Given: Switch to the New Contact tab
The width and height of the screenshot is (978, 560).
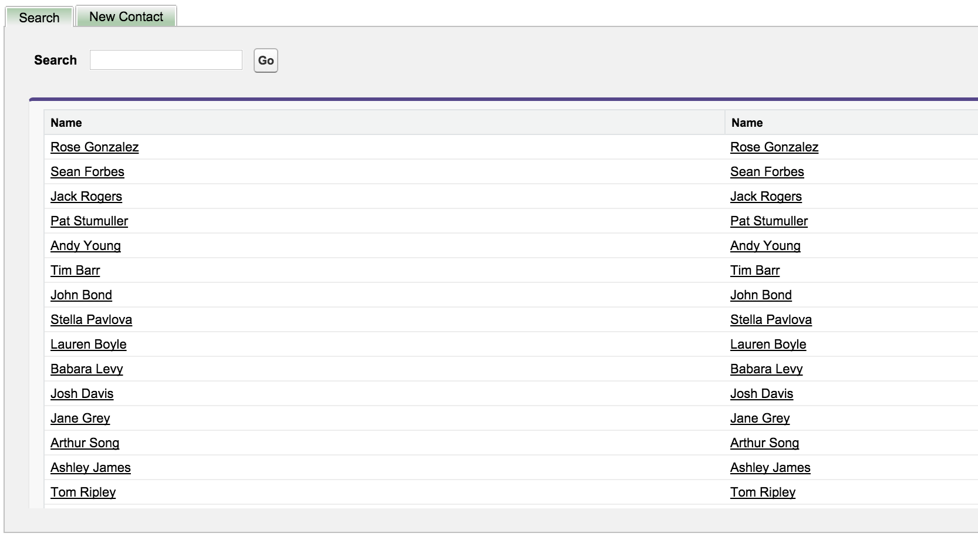Looking at the screenshot, I should pyautogui.click(x=126, y=17).
